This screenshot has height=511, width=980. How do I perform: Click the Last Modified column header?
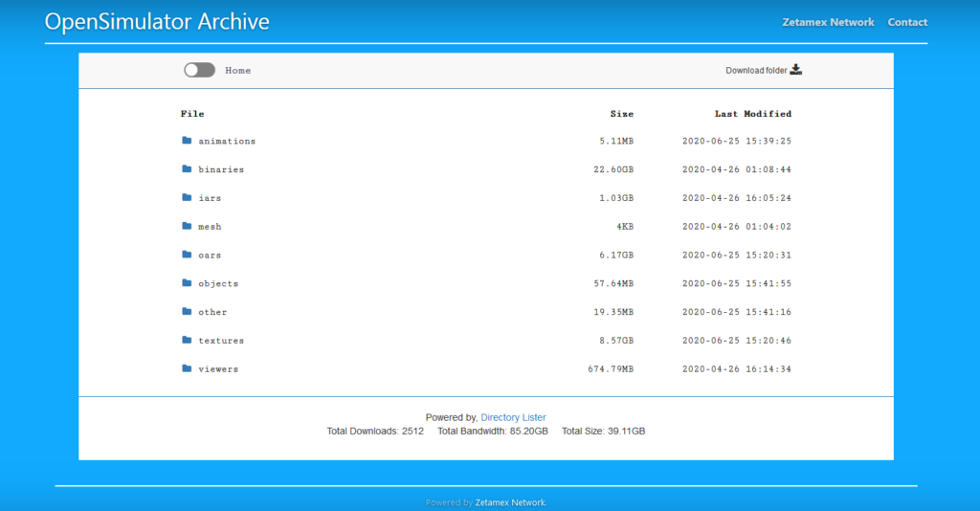pyautogui.click(x=753, y=114)
